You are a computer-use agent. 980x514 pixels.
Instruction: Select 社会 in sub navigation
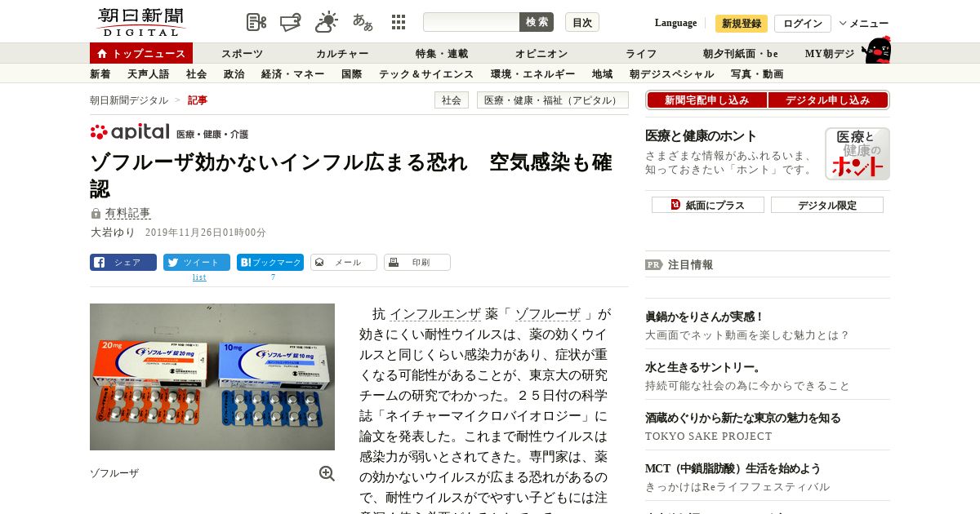click(x=196, y=74)
